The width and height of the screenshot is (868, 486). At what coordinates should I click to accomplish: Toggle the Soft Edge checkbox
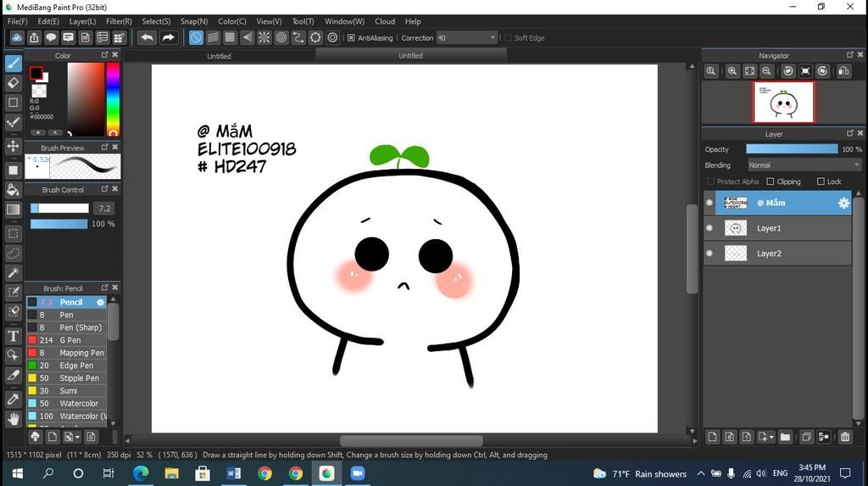(x=508, y=37)
